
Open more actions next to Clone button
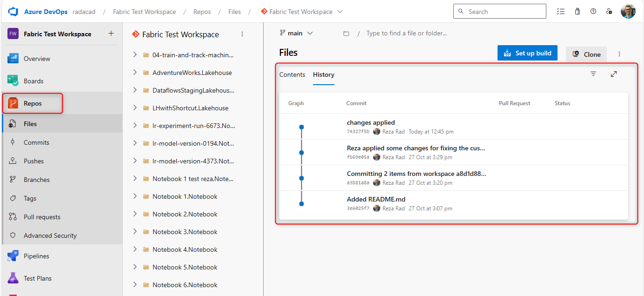click(619, 54)
